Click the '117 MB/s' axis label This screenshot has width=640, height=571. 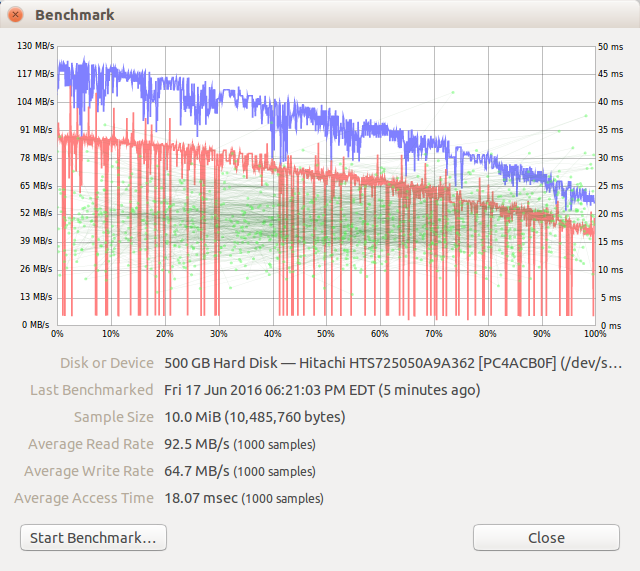click(x=36, y=73)
